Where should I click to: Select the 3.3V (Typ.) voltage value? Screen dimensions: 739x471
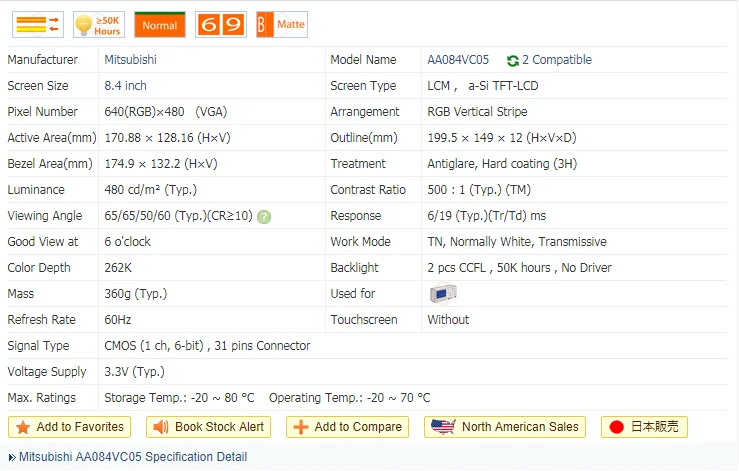(x=134, y=372)
